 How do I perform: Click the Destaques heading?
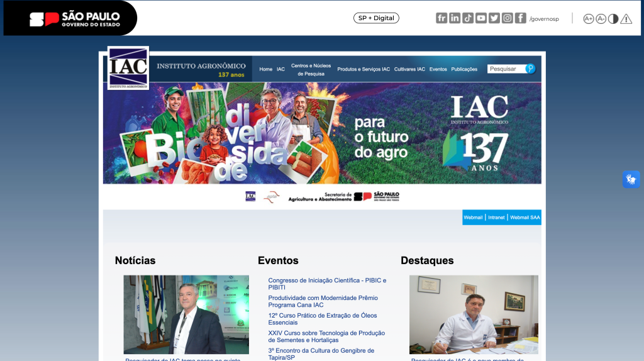click(427, 260)
